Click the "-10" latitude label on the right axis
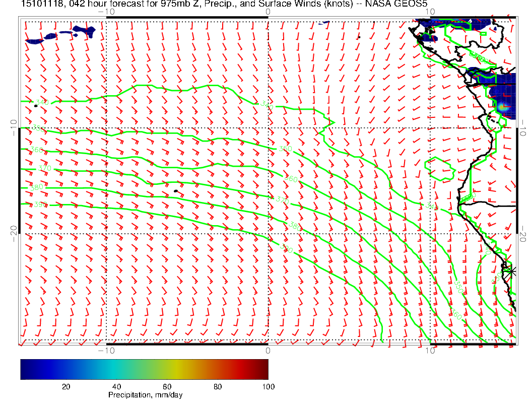 click(x=523, y=127)
